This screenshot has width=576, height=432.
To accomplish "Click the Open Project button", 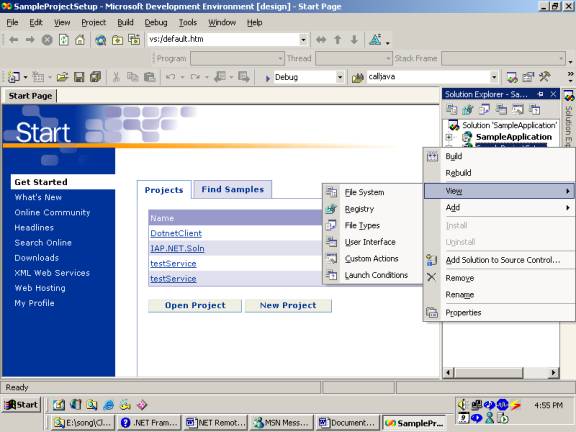I will point(195,305).
